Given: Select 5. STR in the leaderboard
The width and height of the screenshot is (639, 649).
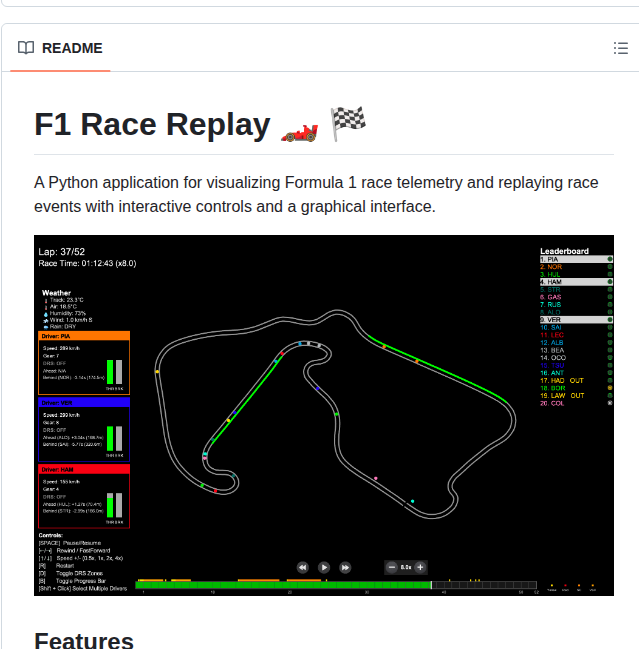Looking at the screenshot, I should pos(576,289).
